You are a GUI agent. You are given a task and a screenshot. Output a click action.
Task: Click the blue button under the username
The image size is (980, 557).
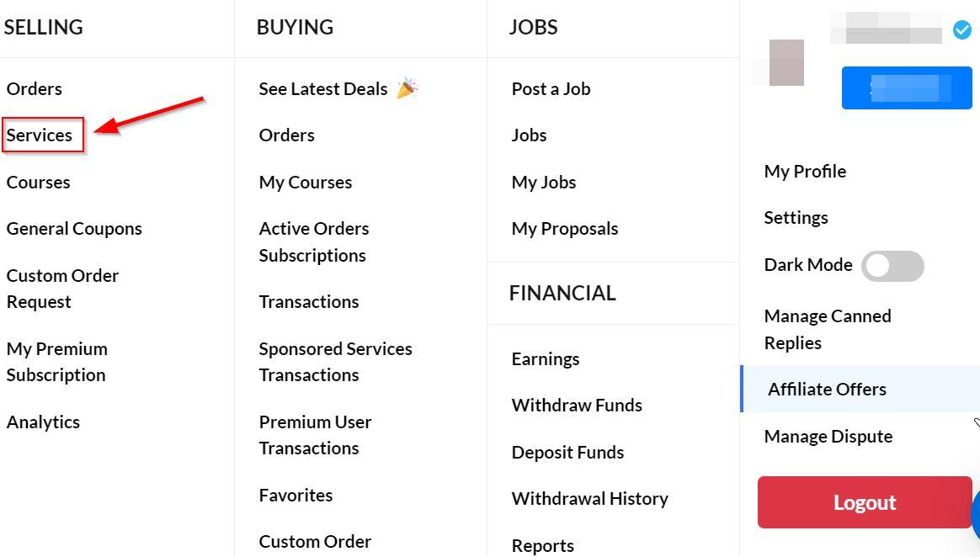click(x=906, y=88)
